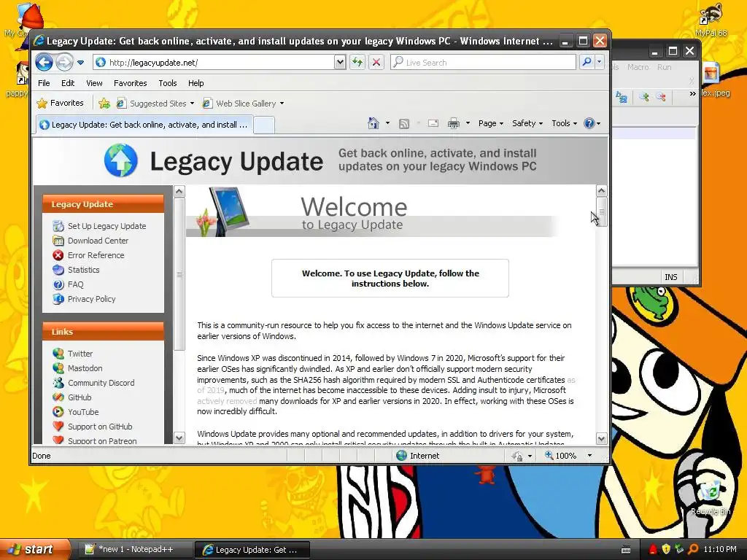Screen dimensions: 747x560
Task: Open a new blank tab
Action: click(264, 125)
